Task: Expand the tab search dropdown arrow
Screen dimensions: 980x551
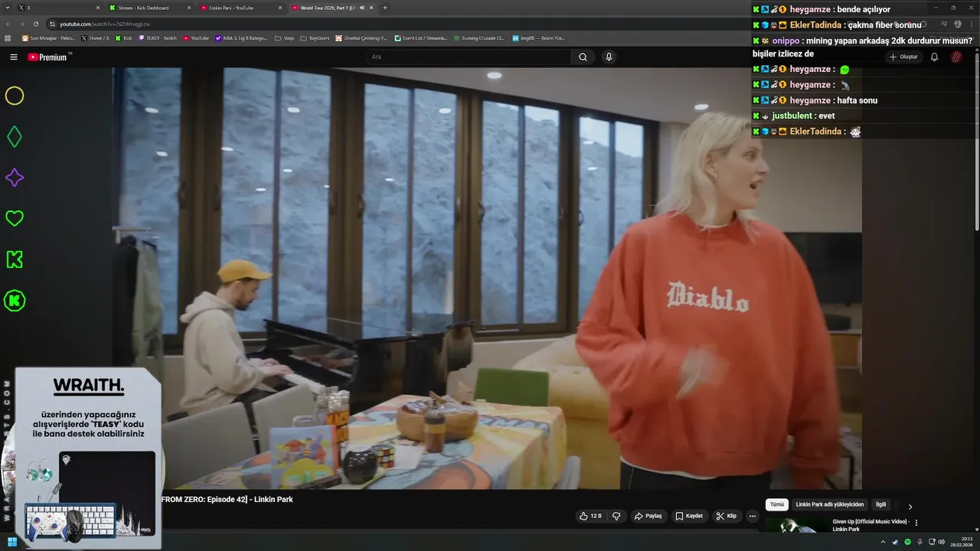Action: click(8, 8)
